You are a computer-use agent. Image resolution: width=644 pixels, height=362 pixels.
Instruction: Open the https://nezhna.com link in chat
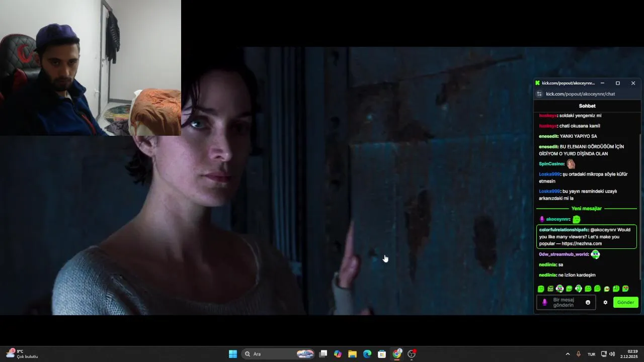click(582, 243)
